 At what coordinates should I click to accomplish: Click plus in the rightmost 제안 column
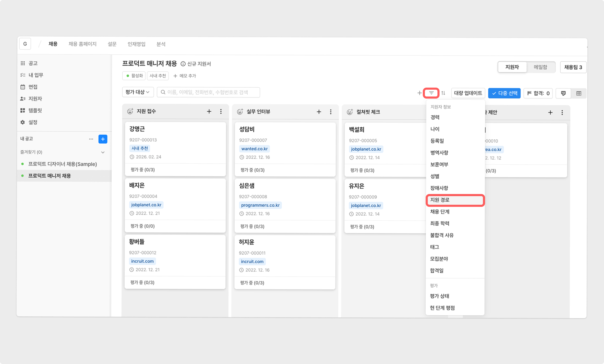coord(550,112)
